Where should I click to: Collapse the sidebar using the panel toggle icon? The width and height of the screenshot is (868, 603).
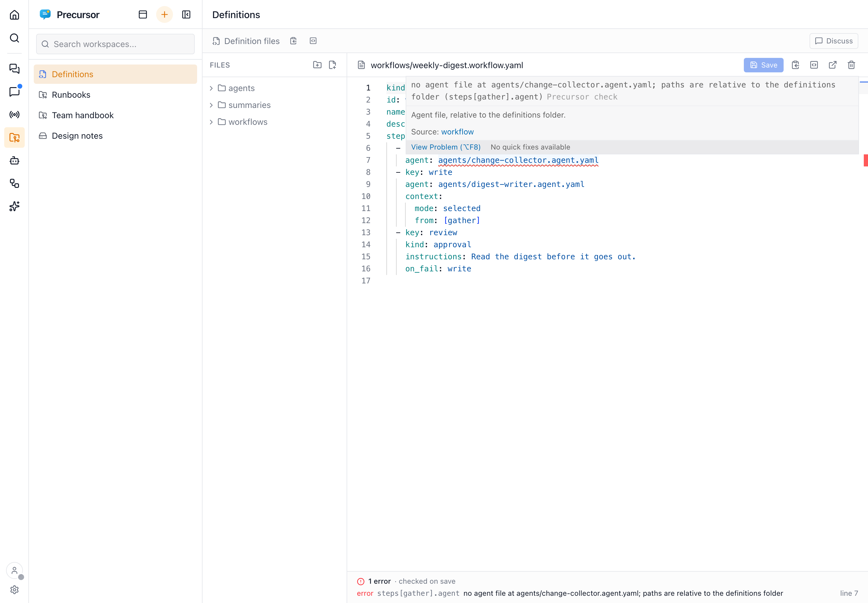click(x=186, y=15)
